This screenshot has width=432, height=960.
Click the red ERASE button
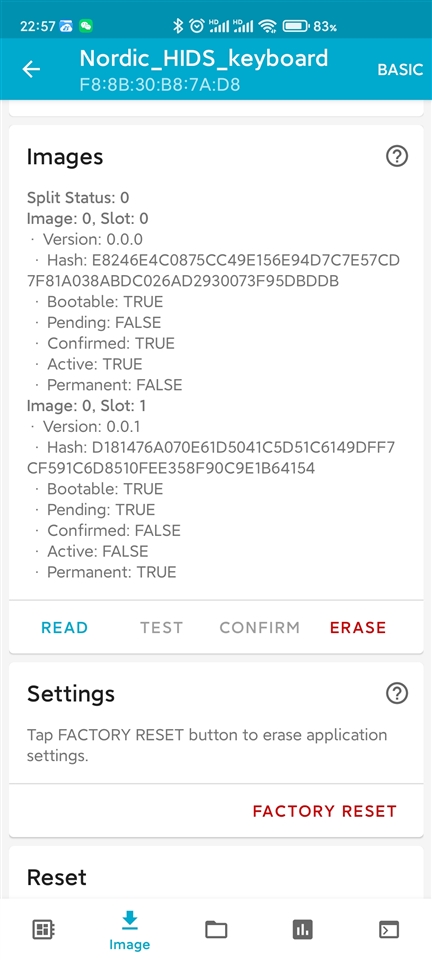tap(358, 628)
